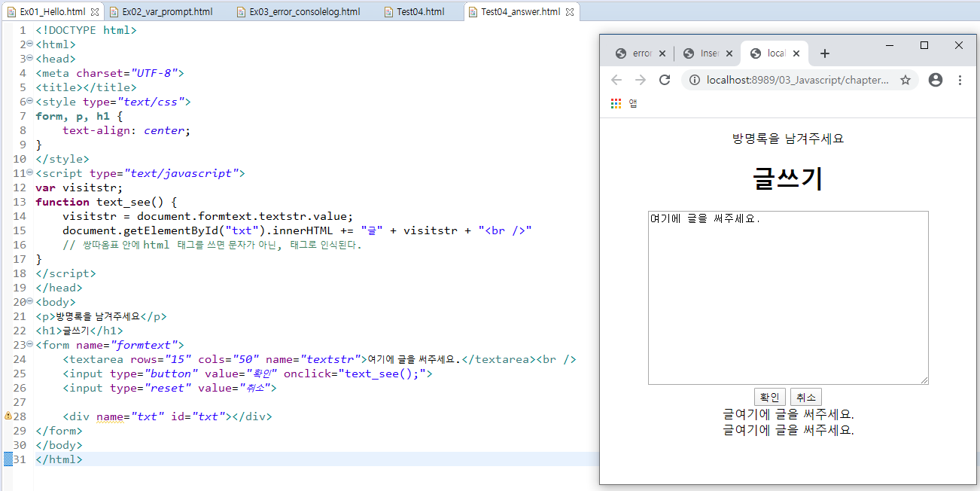Click inside the guestbook textarea

click(788, 297)
